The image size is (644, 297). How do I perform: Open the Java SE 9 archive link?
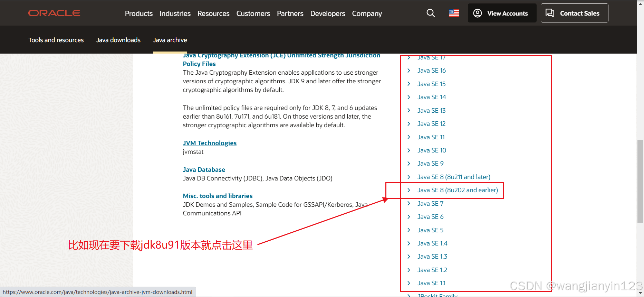pos(430,164)
